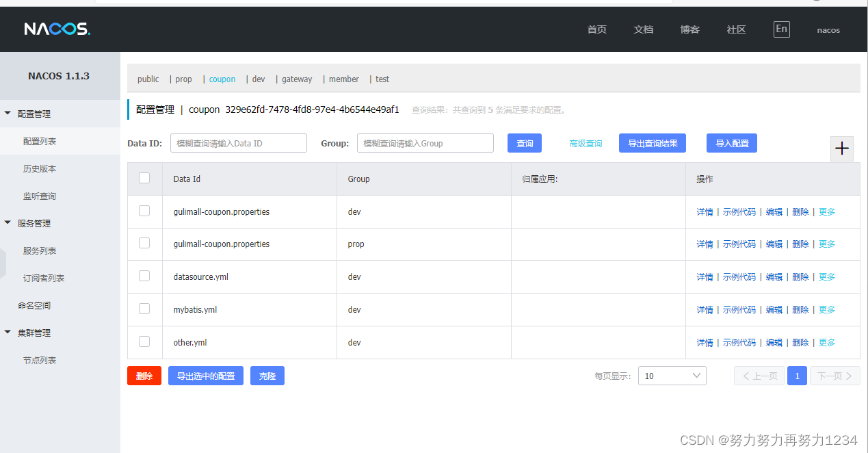Collapse the 集群管理 sidebar section
868x453 pixels.
pyautogui.click(x=8, y=333)
